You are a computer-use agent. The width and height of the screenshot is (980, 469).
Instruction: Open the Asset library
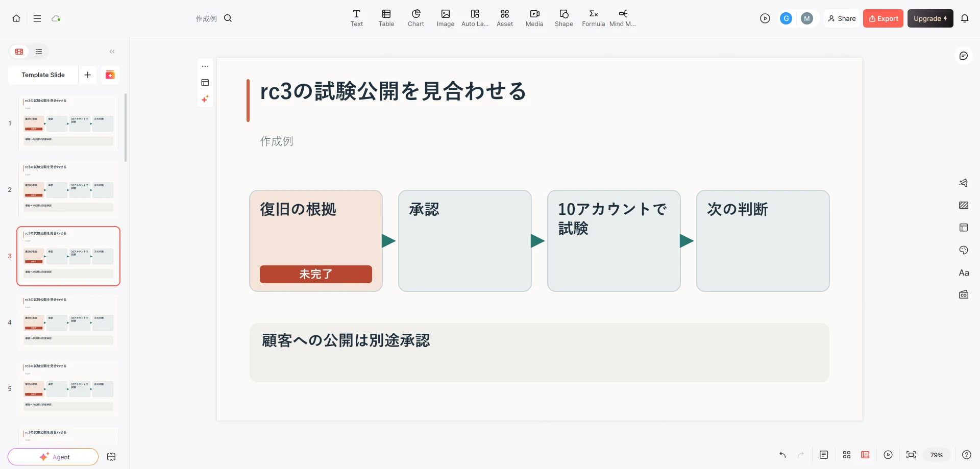click(505, 18)
